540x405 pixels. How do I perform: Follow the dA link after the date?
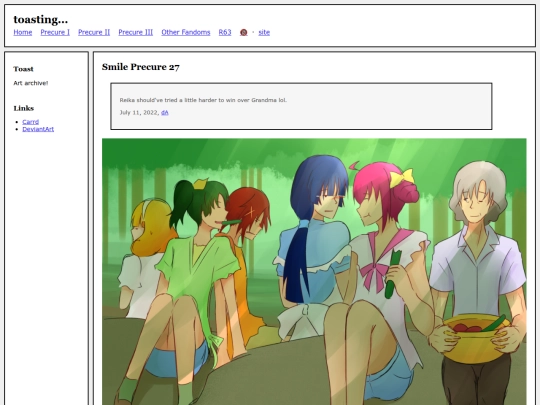pyautogui.click(x=165, y=113)
